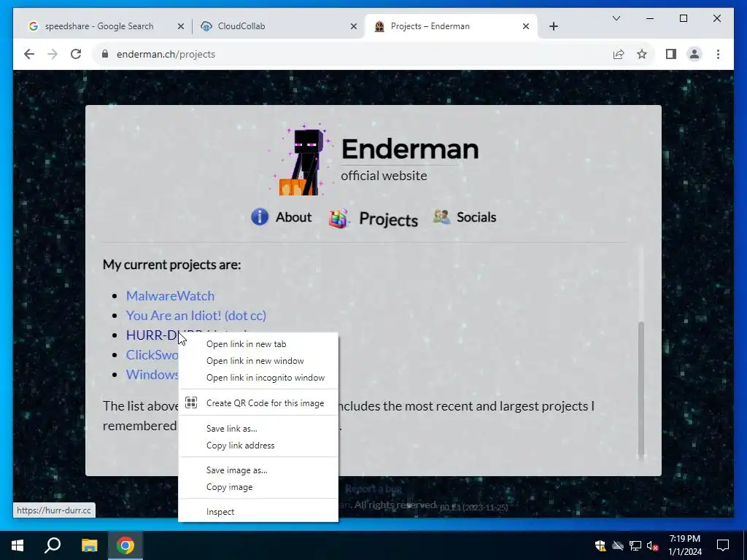This screenshot has height=560, width=747.
Task: Switch to speedshare - Google Search tab
Action: click(100, 26)
